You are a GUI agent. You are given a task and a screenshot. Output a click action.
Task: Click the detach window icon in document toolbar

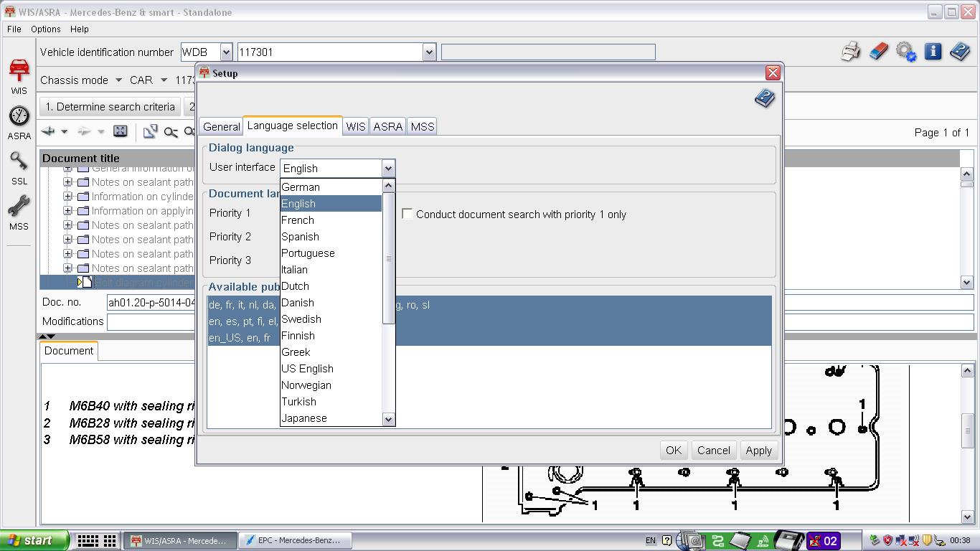click(x=150, y=131)
